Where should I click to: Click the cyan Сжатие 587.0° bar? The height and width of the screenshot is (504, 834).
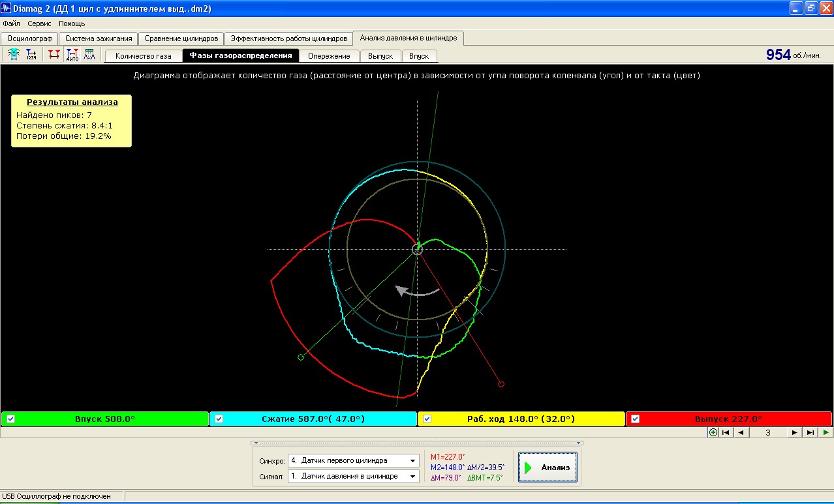313,419
